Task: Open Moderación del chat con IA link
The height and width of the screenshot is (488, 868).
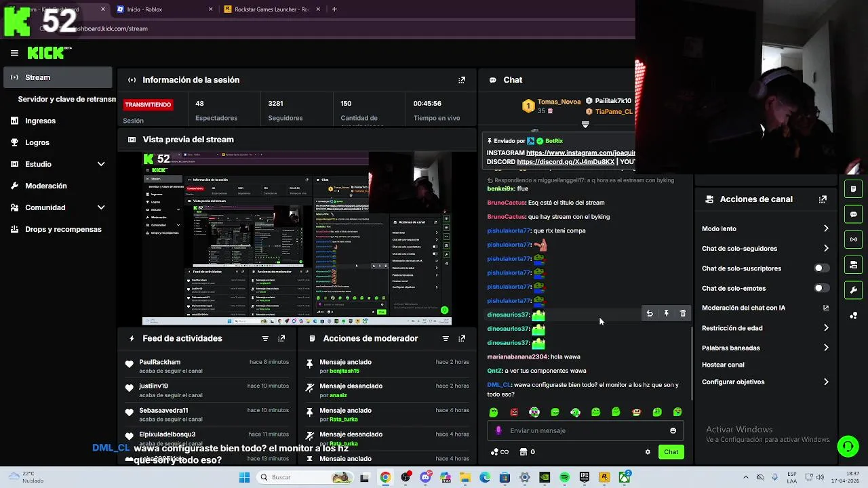Action: click(x=766, y=308)
